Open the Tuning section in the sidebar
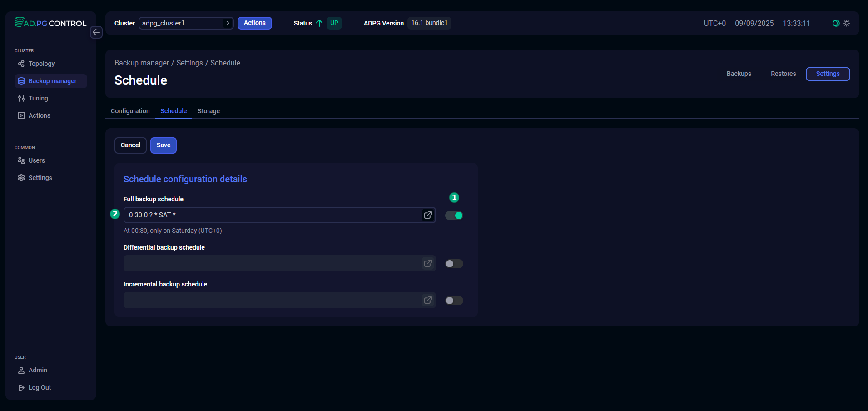This screenshot has width=868, height=411. point(38,98)
